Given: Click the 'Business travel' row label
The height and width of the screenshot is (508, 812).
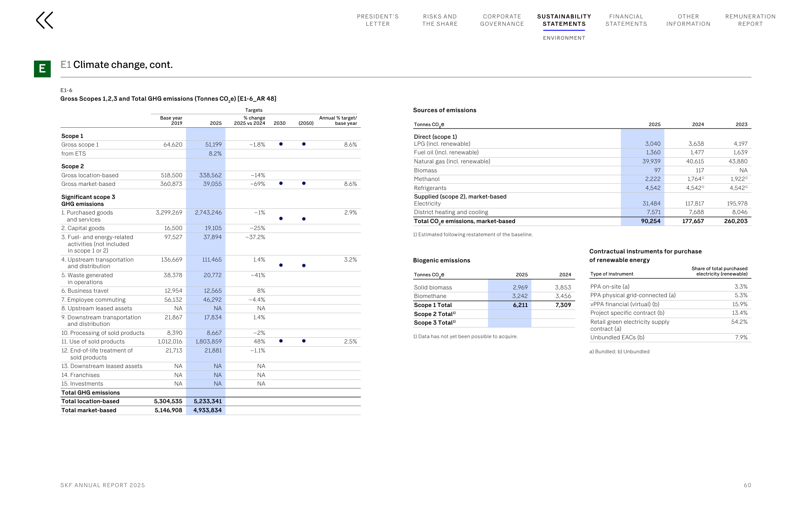Looking at the screenshot, I should click(x=85, y=291).
